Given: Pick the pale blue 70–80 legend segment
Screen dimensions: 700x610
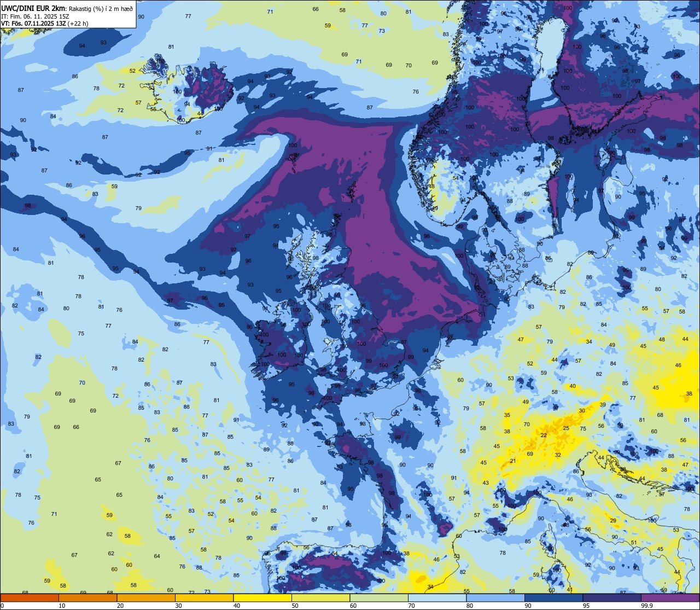Looking at the screenshot, I should (x=437, y=597).
